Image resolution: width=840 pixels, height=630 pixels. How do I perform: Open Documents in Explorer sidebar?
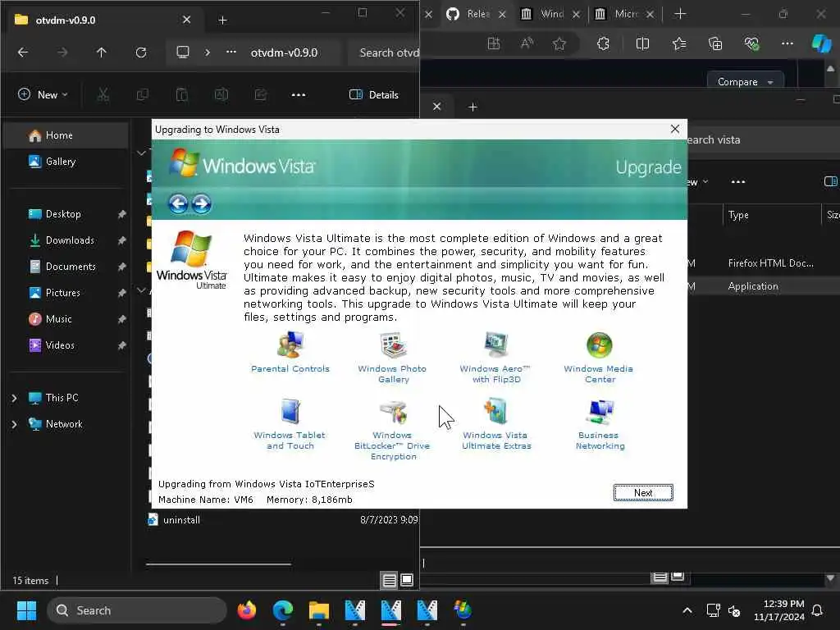click(66, 267)
